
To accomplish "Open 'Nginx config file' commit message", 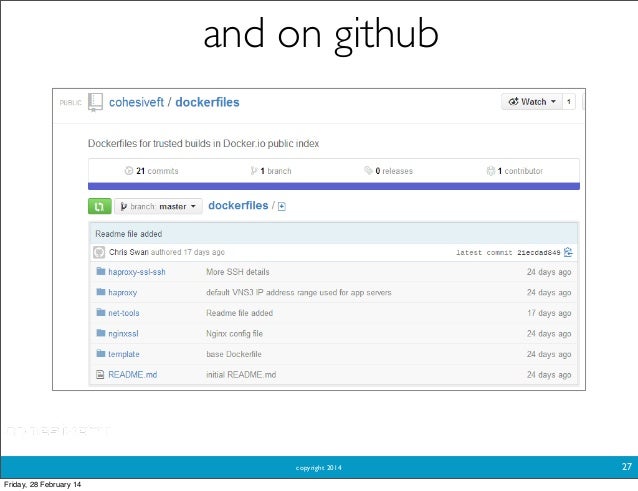I will (x=234, y=334).
